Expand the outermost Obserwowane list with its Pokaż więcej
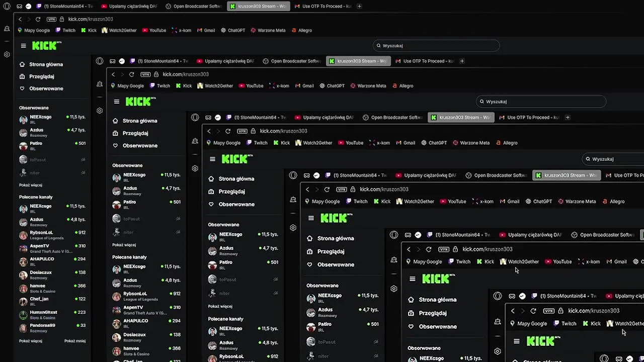Viewport: 644px width, 362px height. tap(31, 185)
